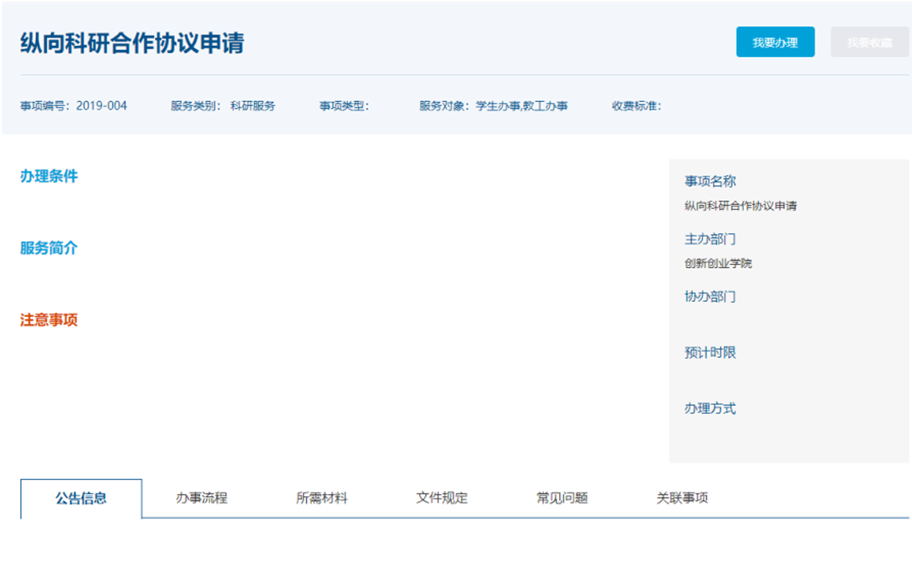This screenshot has width=912, height=588.
Task: Open the 办事流程 tab
Action: click(202, 499)
